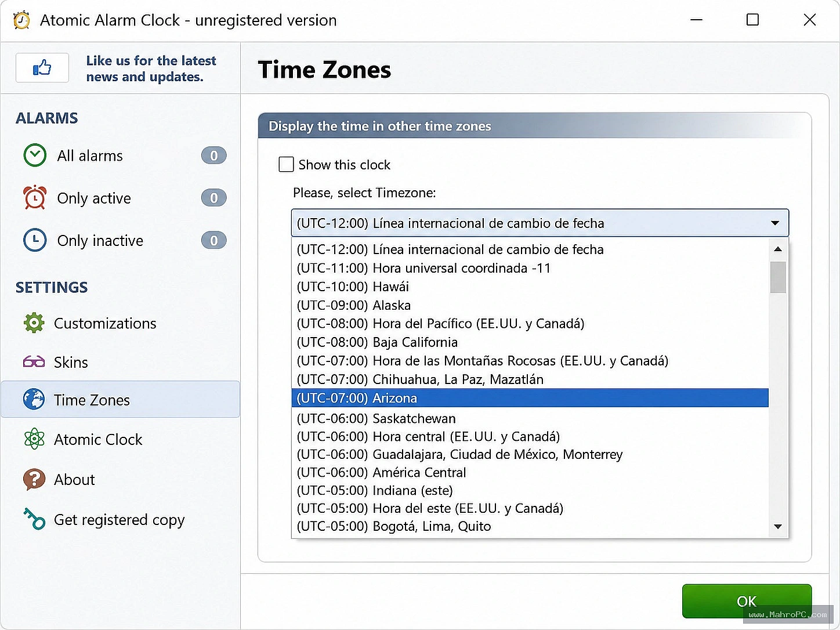Close the Atomic Alarm Clock window
Viewport: 840px width, 630px height.
[x=810, y=20]
